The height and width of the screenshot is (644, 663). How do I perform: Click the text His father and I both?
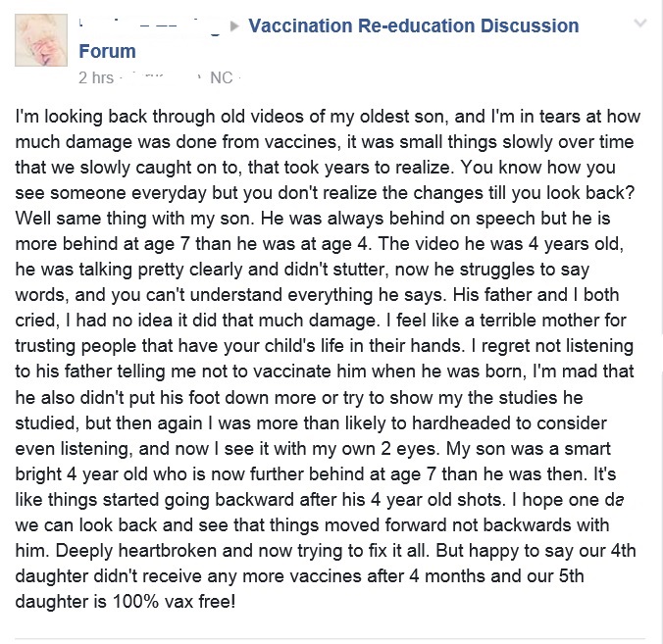tap(535, 294)
